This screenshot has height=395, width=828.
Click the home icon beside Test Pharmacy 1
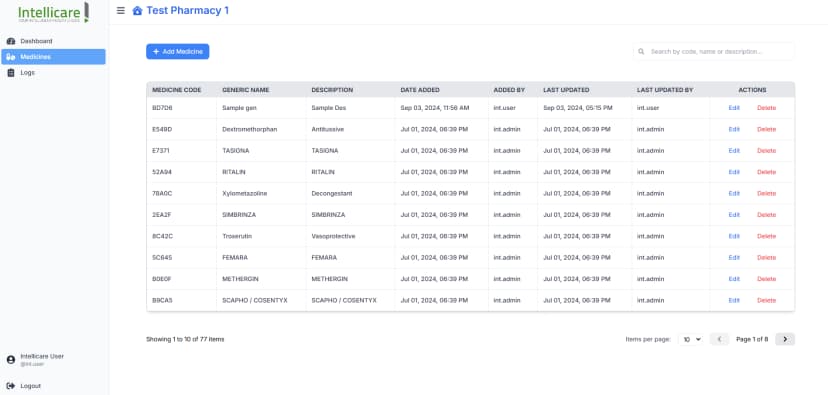(x=137, y=10)
